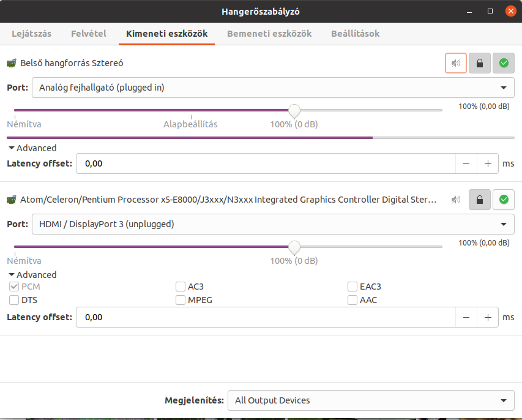The image size is (522, 420).
Task: Decrease HDMI device latency offset with minus
Action: (466, 317)
